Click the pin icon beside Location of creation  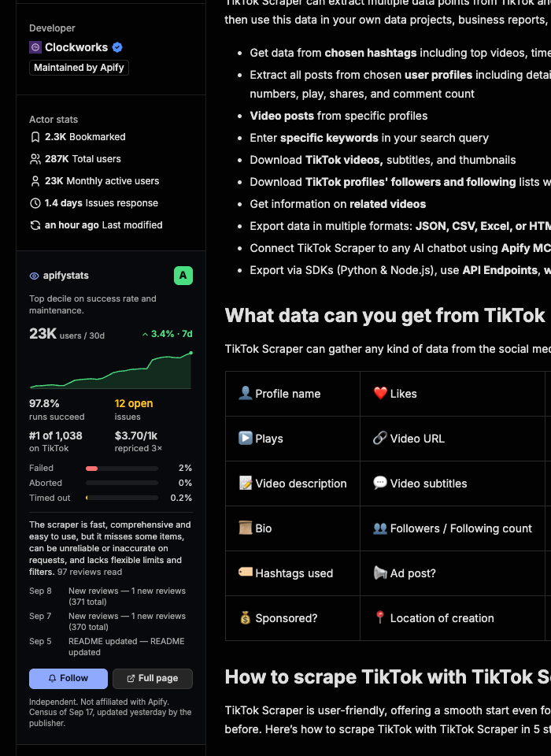coord(380,617)
